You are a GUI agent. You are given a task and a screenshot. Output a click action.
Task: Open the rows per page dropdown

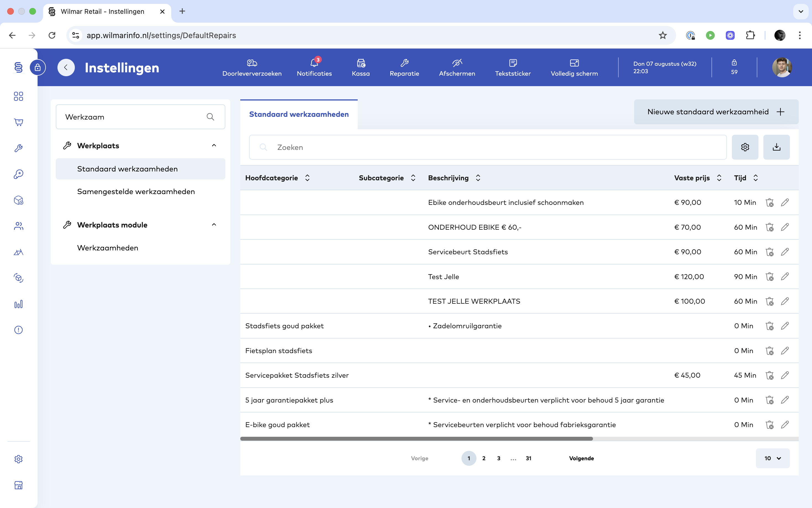[x=772, y=458]
